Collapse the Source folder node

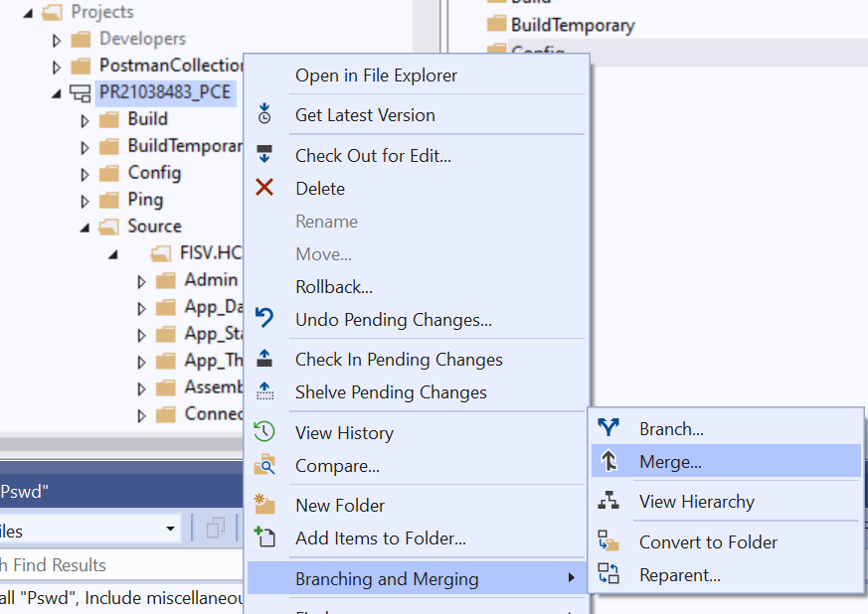click(x=86, y=227)
